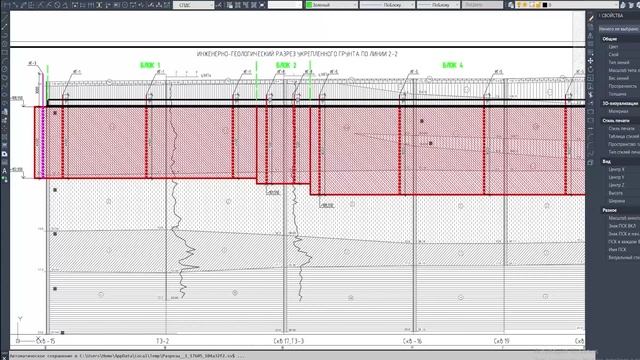Screen dimensions: 640x360
Task: Click the Слой property row
Action: coord(623,55)
